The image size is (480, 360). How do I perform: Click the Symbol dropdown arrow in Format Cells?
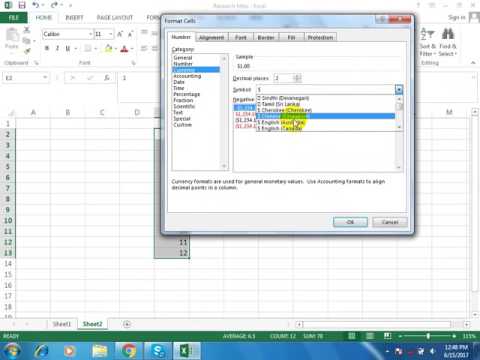click(x=399, y=89)
